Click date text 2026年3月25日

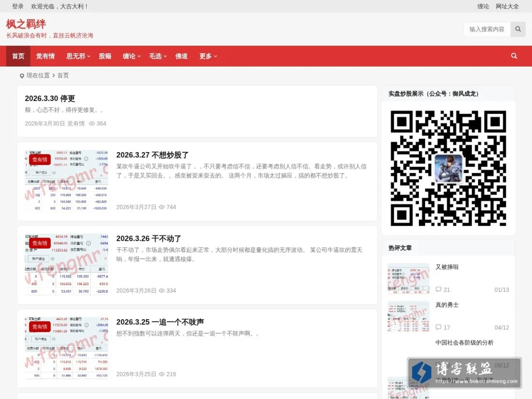point(136,374)
